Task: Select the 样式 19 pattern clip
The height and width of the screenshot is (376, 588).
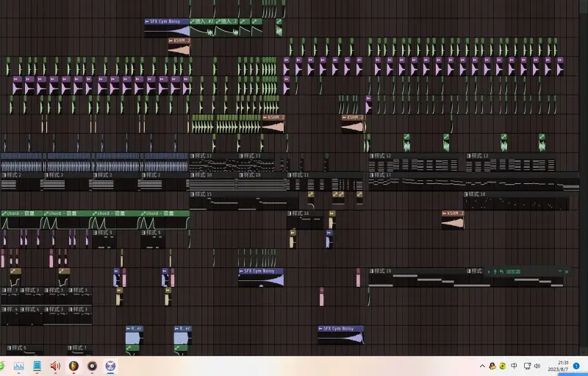Action: 417,278
